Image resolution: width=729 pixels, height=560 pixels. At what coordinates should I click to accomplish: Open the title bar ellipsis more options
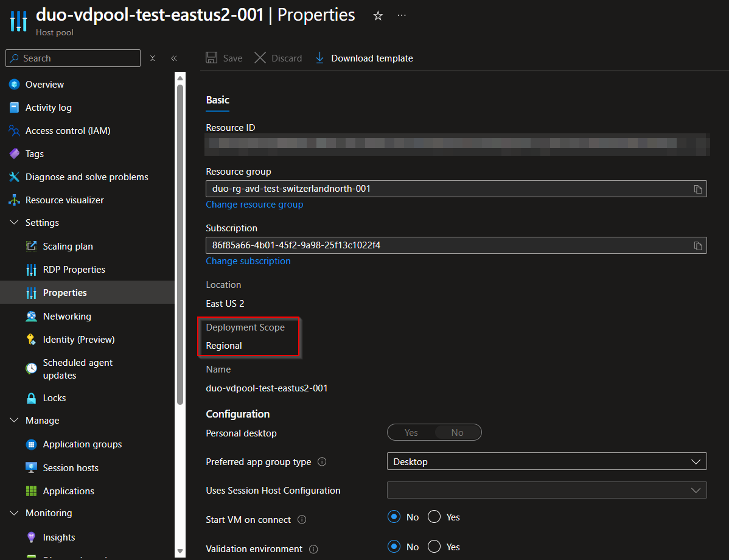tap(402, 16)
